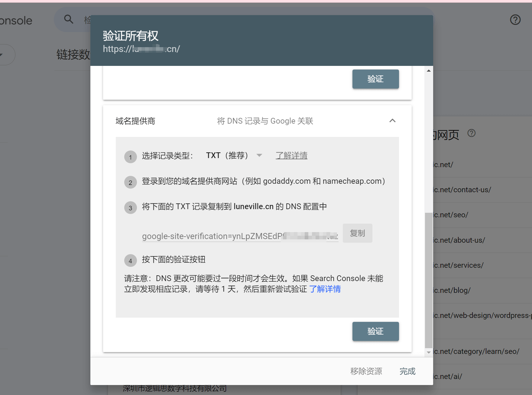Viewport: 532px width, 395px height.
Task: Click the dialog scrollbar up arrow
Action: [x=428, y=70]
